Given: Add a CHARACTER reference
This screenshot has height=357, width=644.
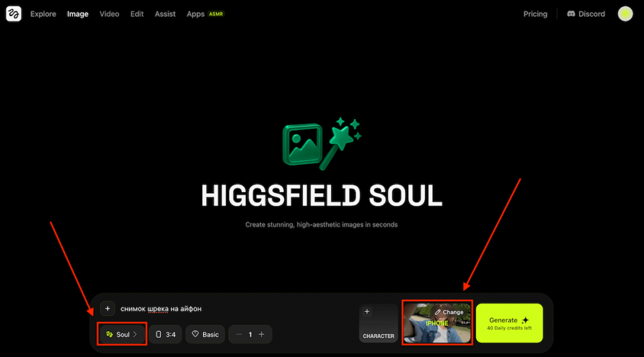Looking at the screenshot, I should coord(378,323).
